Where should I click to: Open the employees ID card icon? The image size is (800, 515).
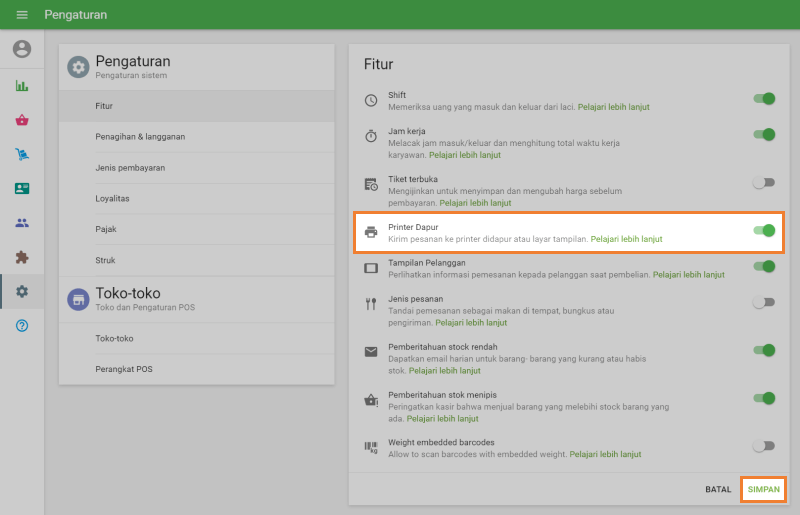click(22, 188)
